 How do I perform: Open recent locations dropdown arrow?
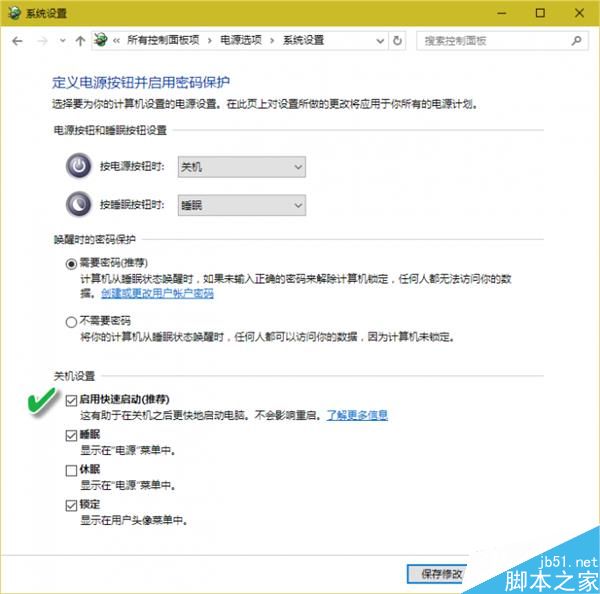pos(62,41)
